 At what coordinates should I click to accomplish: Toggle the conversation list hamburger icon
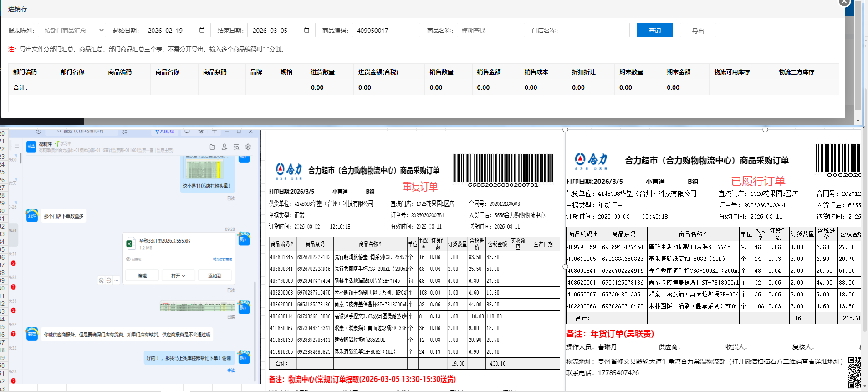[16, 145]
